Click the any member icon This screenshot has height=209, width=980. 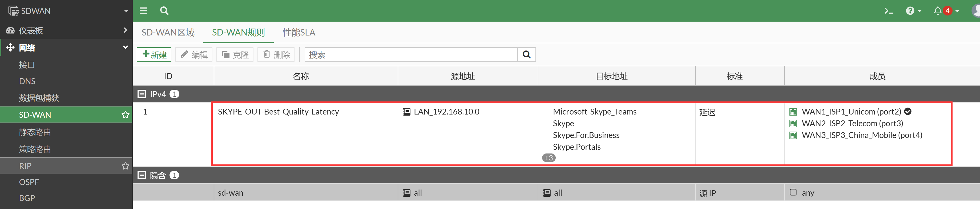pos(793,192)
